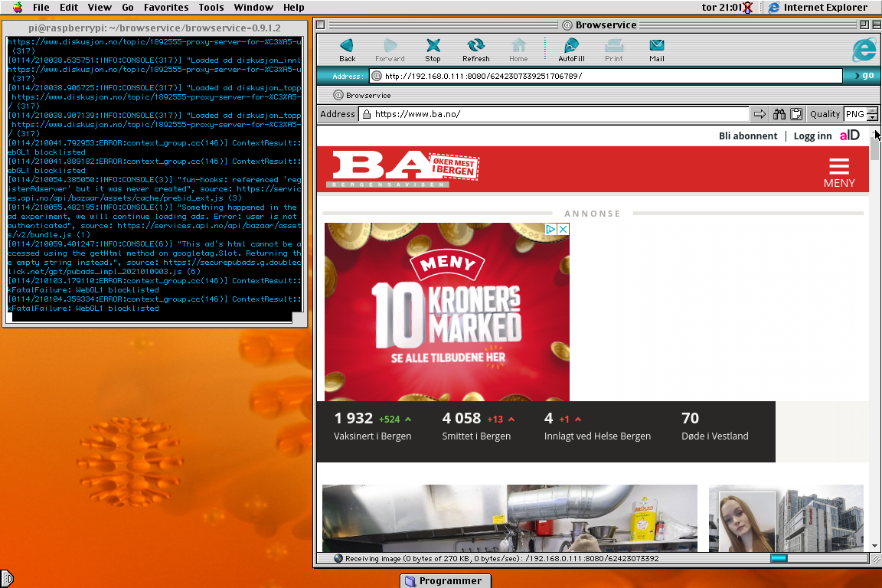Open the MENY hamburger menu

[838, 173]
